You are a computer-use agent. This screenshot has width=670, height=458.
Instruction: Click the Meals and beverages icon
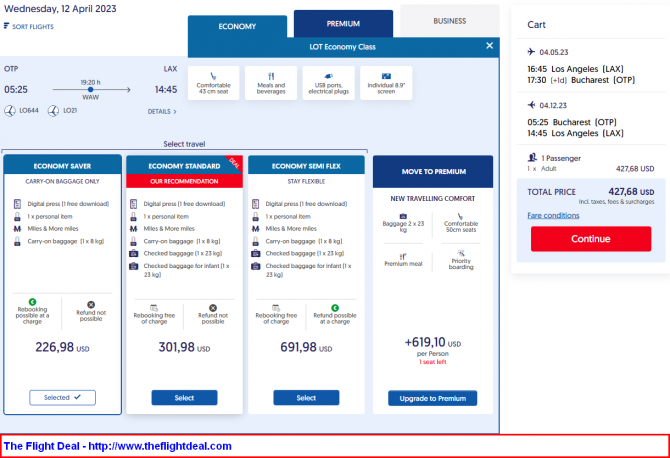[271, 76]
